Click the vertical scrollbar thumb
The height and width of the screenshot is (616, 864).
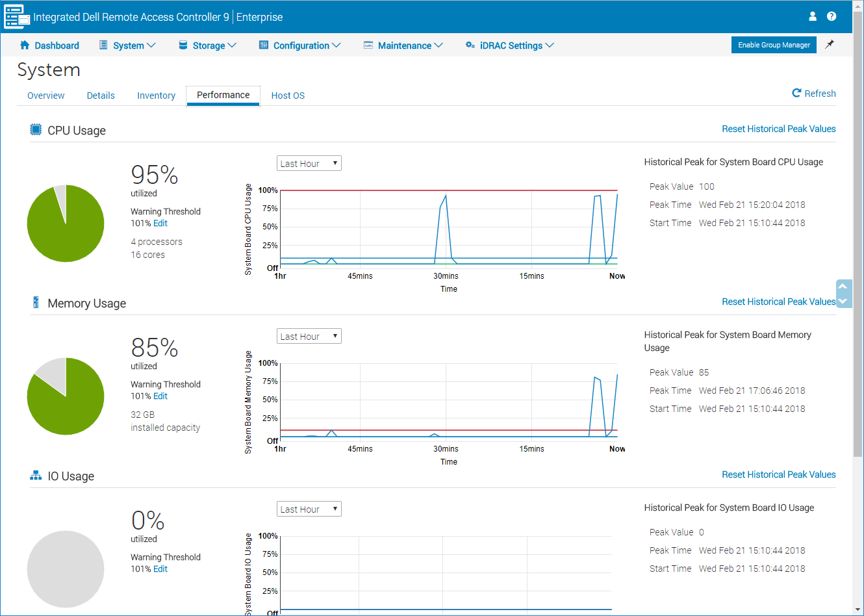point(858,234)
